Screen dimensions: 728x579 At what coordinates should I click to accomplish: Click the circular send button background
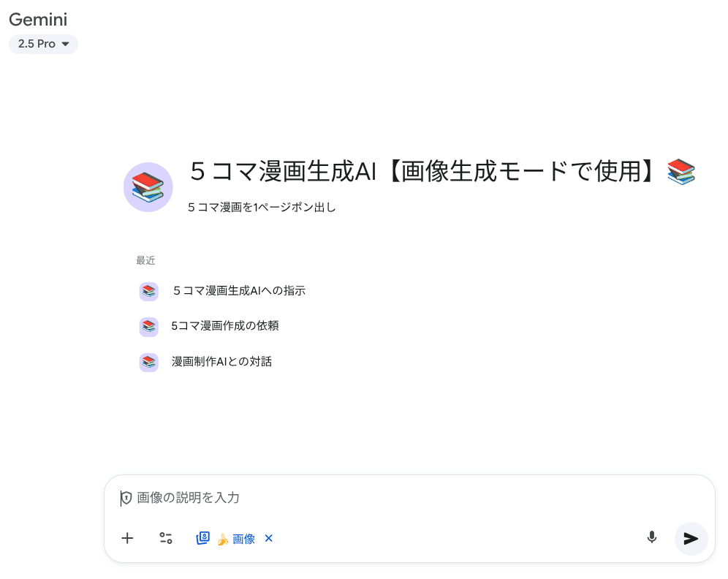click(x=691, y=539)
